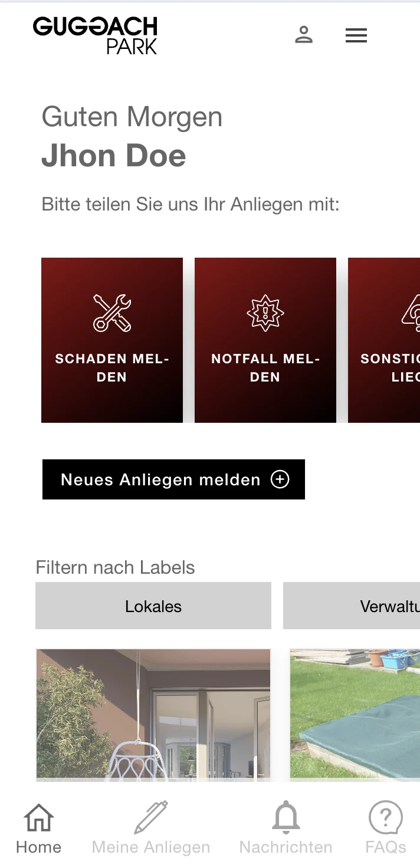Screen dimensions: 420x868
Task: Tap the plus circle icon
Action: click(280, 479)
